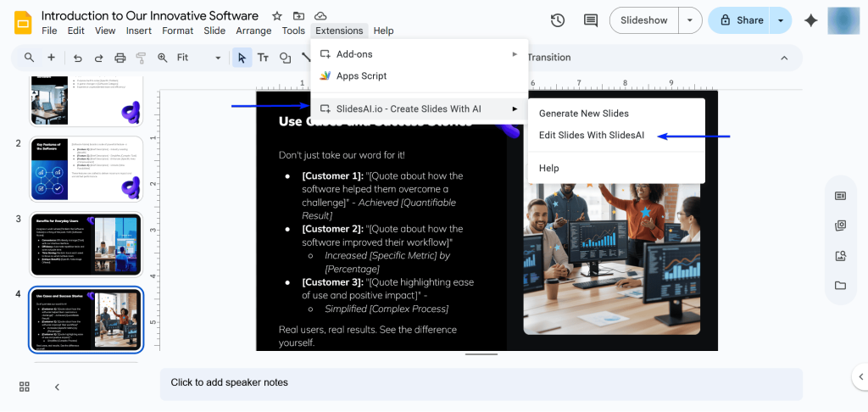
Task: Click the Gemini sparkle icon
Action: tap(811, 20)
